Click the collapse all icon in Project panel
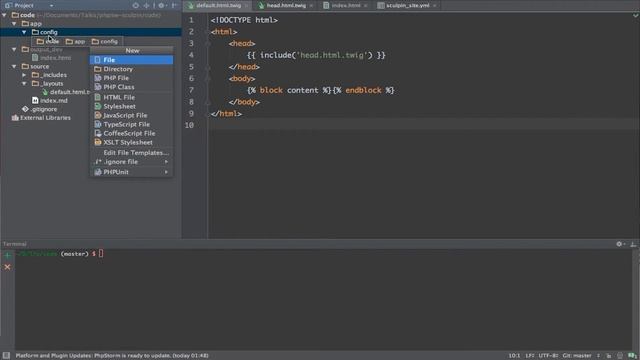 coord(146,5)
